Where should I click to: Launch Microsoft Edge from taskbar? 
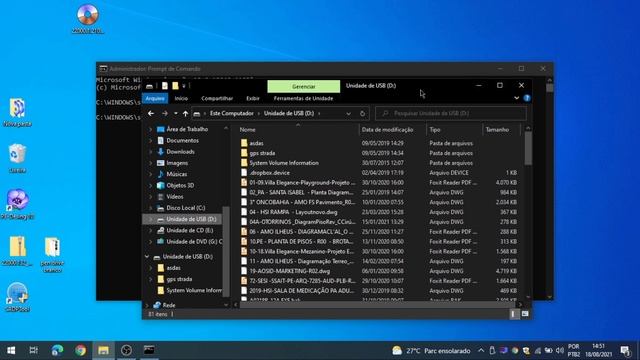(x=57, y=350)
